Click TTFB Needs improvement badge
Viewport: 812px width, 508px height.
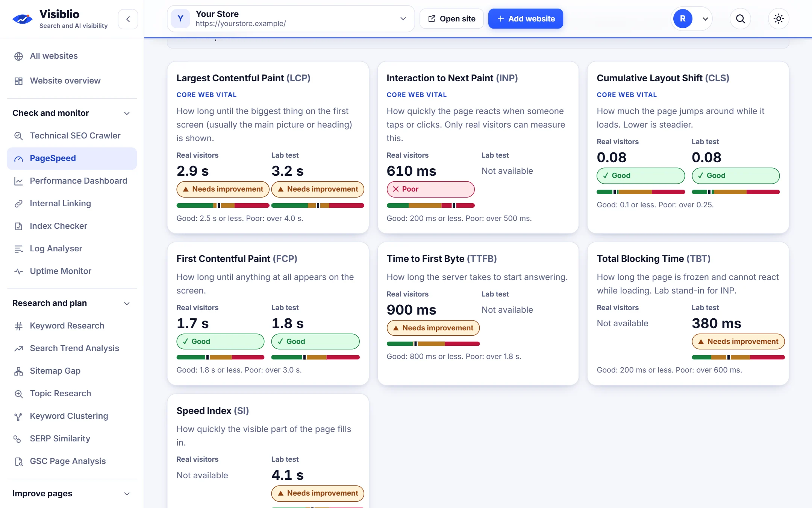click(x=433, y=328)
